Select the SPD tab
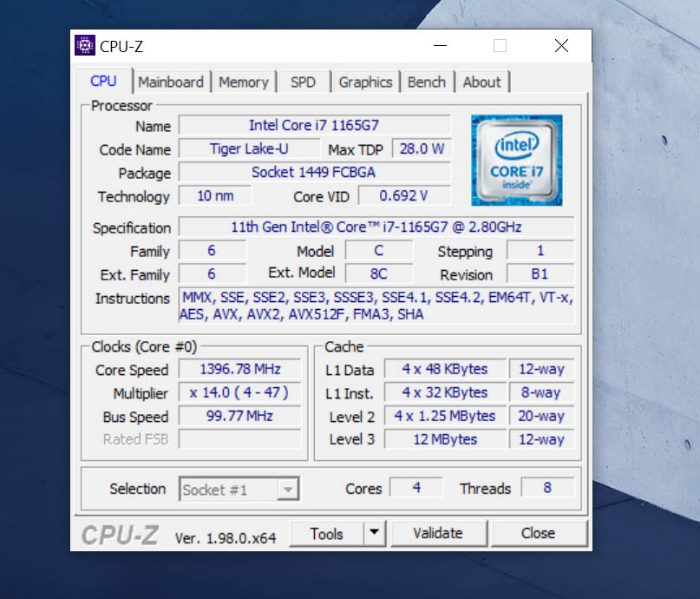This screenshot has height=599, width=700. 303,82
